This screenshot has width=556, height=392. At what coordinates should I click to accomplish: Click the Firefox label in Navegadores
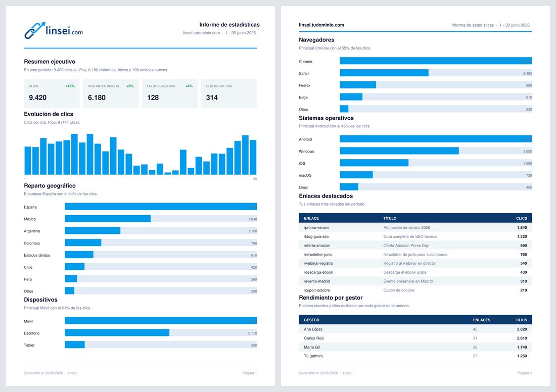(305, 85)
